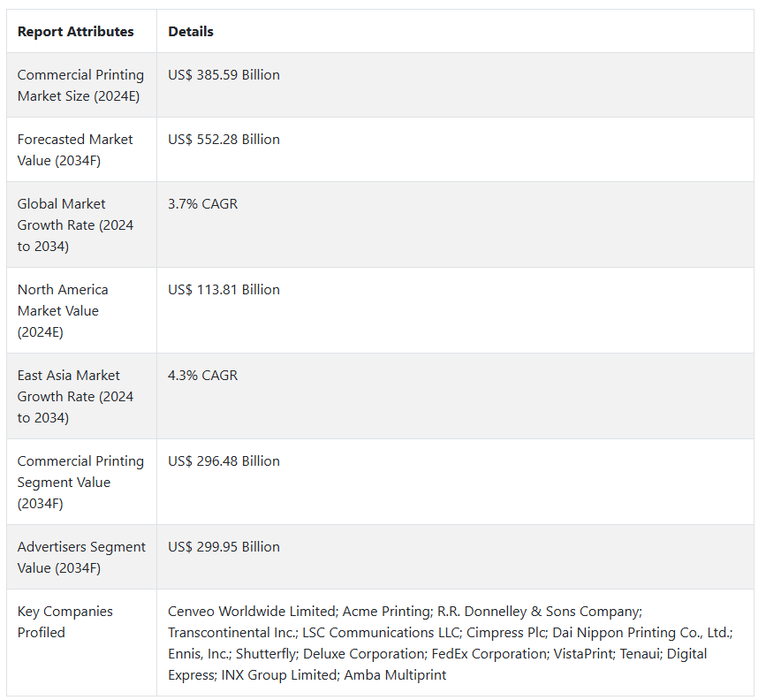Click the US$ 296.48 Billion value
766x700 pixels.
point(224,461)
